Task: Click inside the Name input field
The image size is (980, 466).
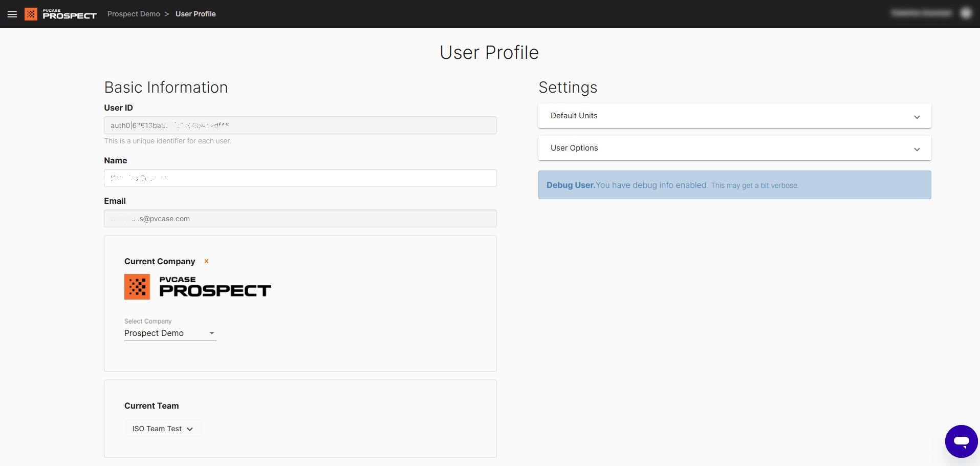Action: (x=300, y=178)
